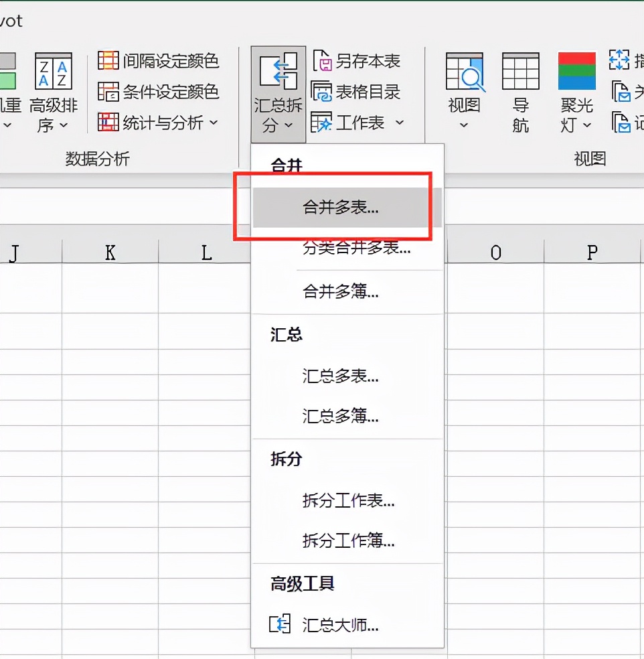Expand the 统计与分析 dropdown arrow
This screenshot has width=644, height=659.
pos(214,123)
